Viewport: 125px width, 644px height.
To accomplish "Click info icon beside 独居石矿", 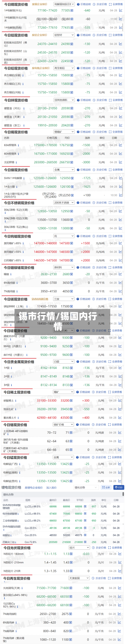I will coord(15,409).
